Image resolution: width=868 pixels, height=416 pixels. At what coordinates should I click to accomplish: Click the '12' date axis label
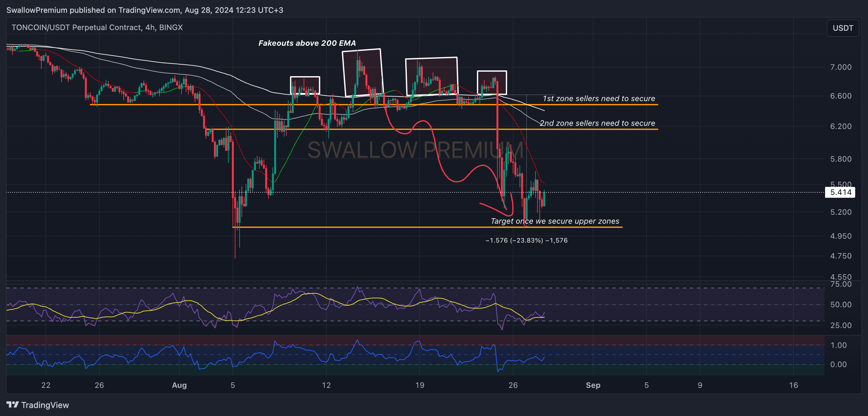point(326,385)
